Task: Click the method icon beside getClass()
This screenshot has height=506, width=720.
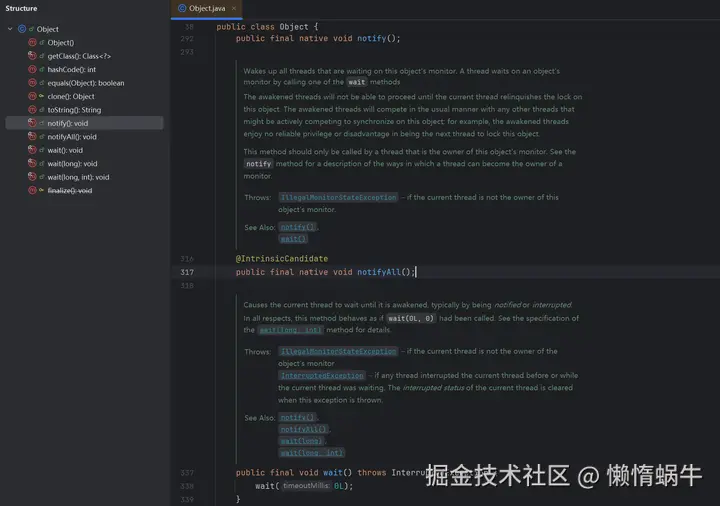Action: pyautogui.click(x=32, y=56)
